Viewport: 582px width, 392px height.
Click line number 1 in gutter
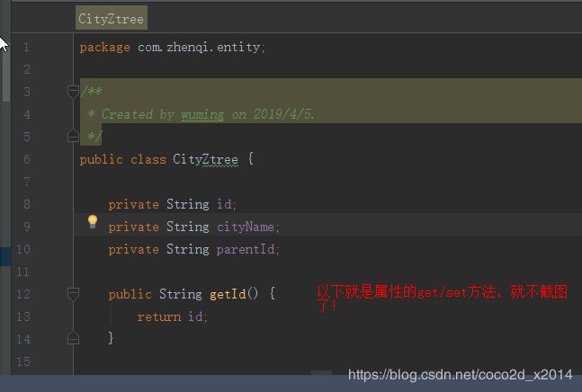(x=26, y=47)
